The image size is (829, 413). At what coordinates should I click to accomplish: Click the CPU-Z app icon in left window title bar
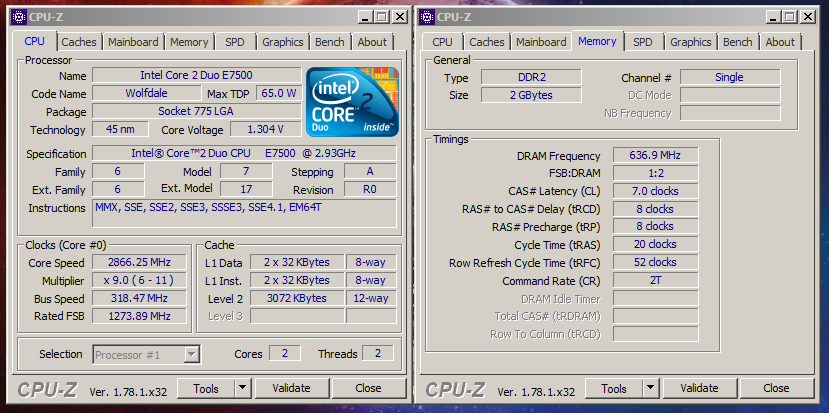(19, 16)
